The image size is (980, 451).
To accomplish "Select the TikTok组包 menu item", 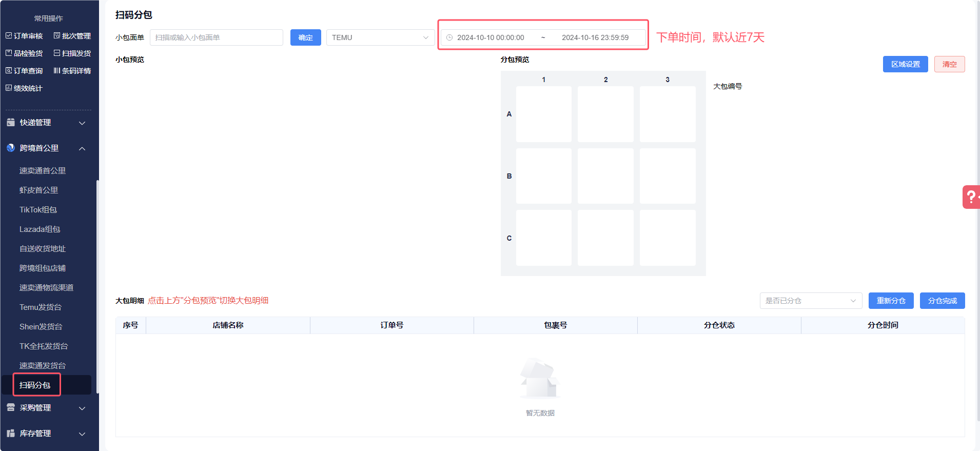I will 38,210.
